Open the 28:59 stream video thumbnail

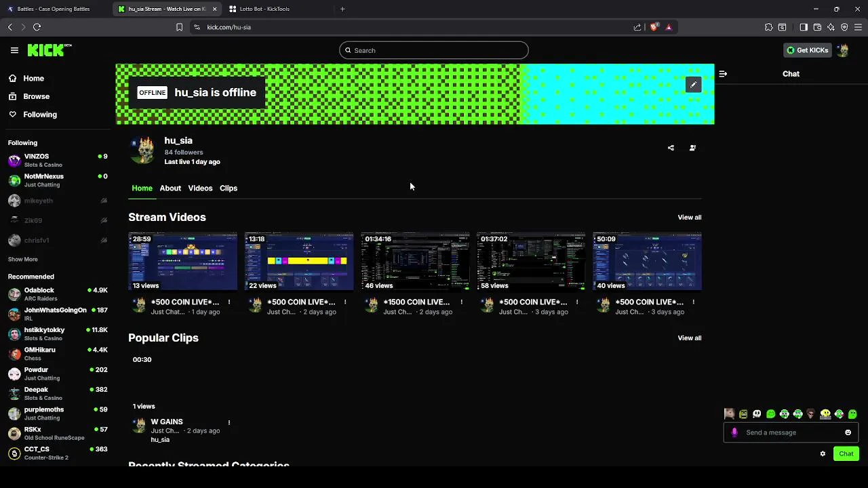(183, 262)
